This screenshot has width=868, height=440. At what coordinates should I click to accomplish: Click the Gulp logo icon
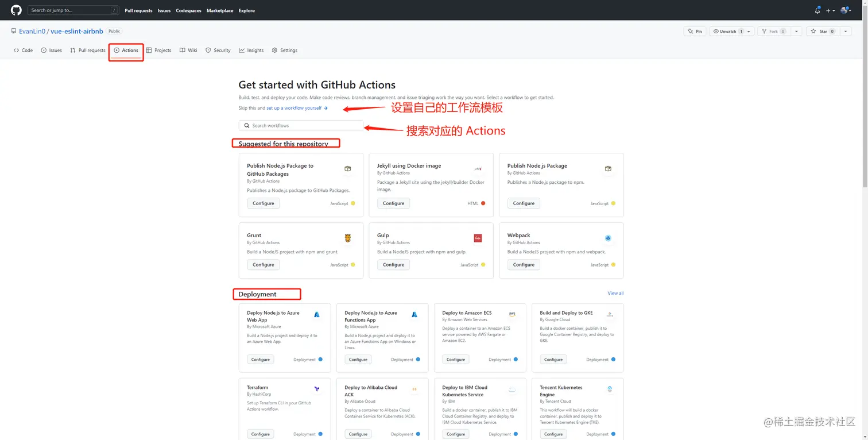pyautogui.click(x=478, y=238)
